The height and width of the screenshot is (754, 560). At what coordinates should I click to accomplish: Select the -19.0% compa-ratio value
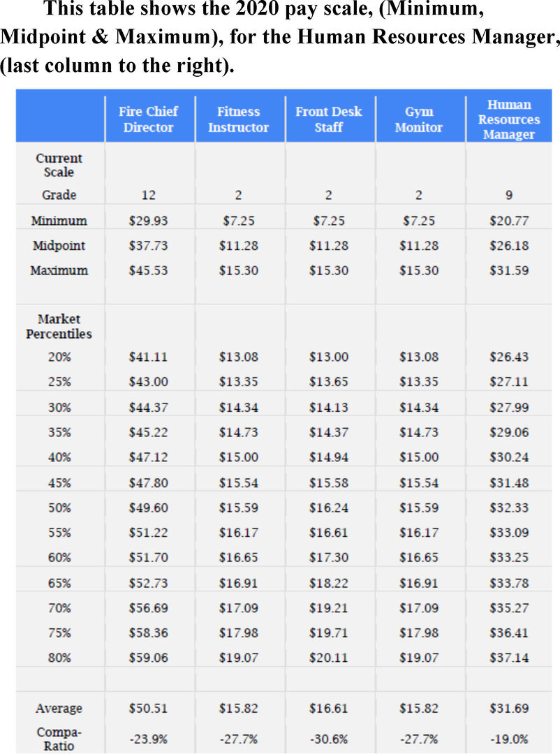point(509,739)
